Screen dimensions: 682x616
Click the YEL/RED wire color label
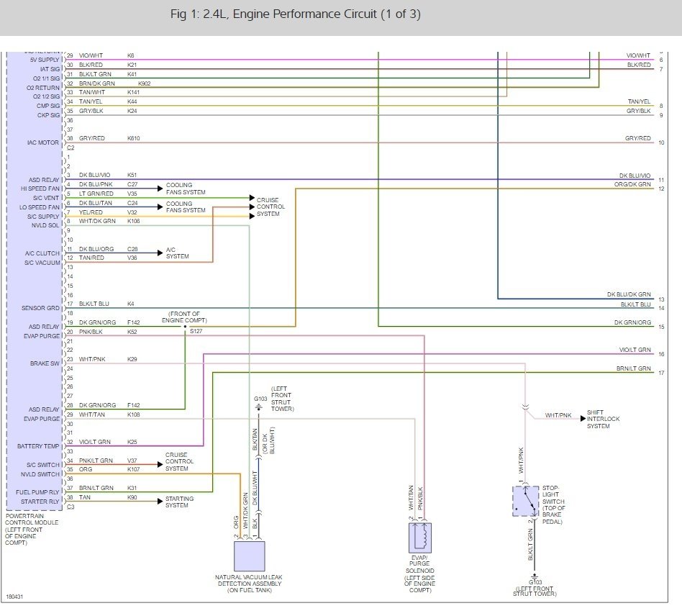point(91,212)
